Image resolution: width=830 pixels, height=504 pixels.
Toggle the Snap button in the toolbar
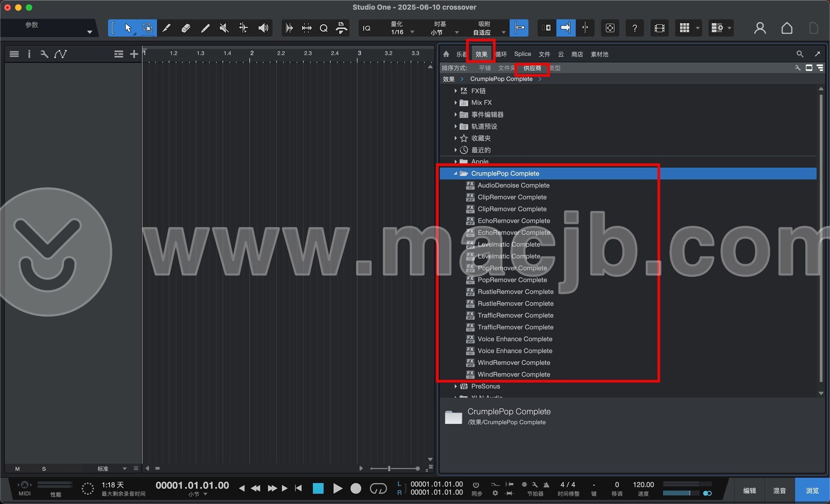(519, 28)
